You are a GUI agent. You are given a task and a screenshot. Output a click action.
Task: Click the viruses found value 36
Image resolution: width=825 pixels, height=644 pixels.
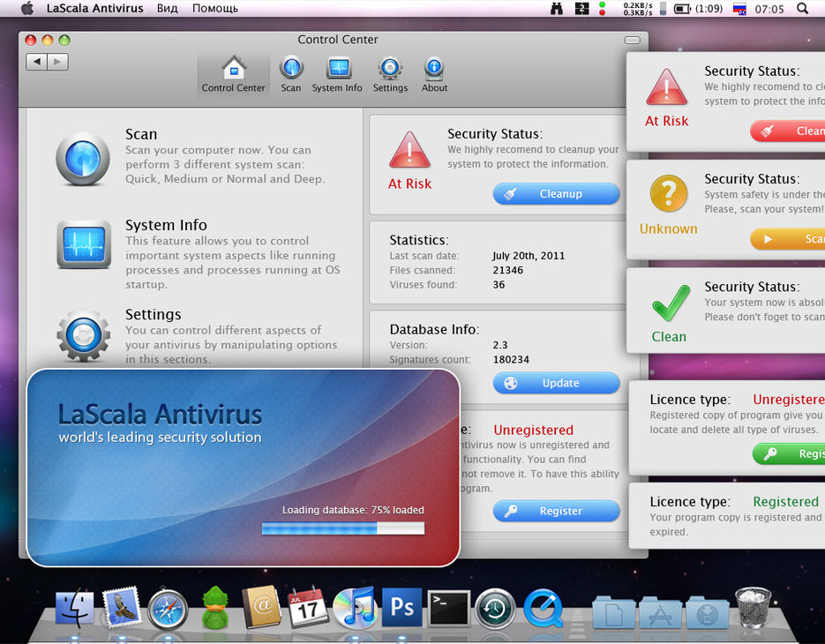(499, 285)
